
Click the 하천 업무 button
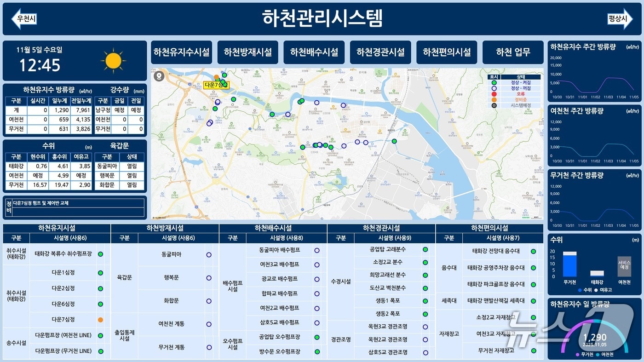(x=513, y=52)
